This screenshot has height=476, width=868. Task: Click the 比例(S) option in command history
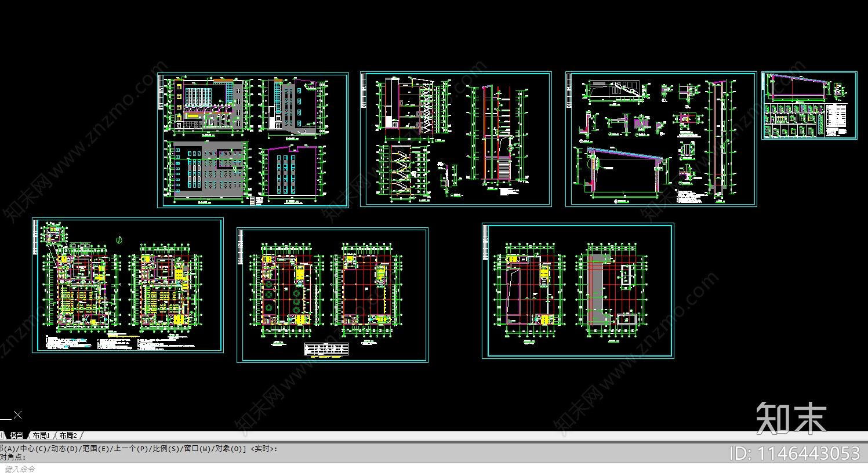coord(165,449)
